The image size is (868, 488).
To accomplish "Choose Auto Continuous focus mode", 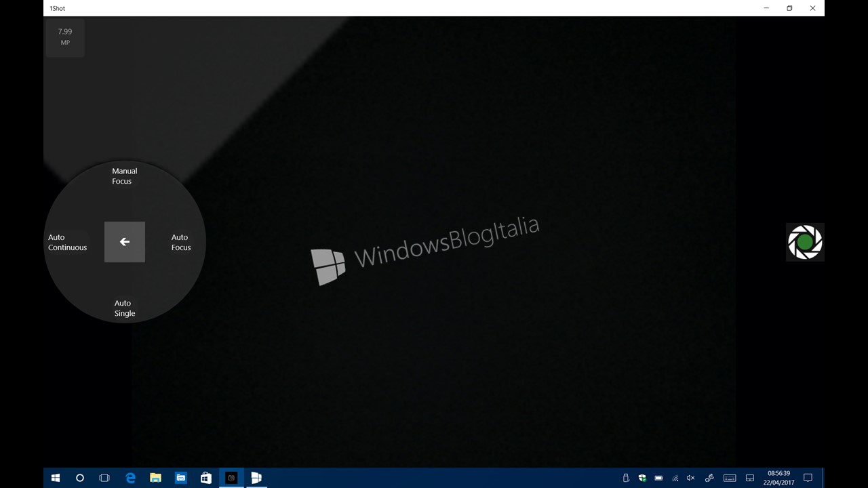I will click(67, 243).
